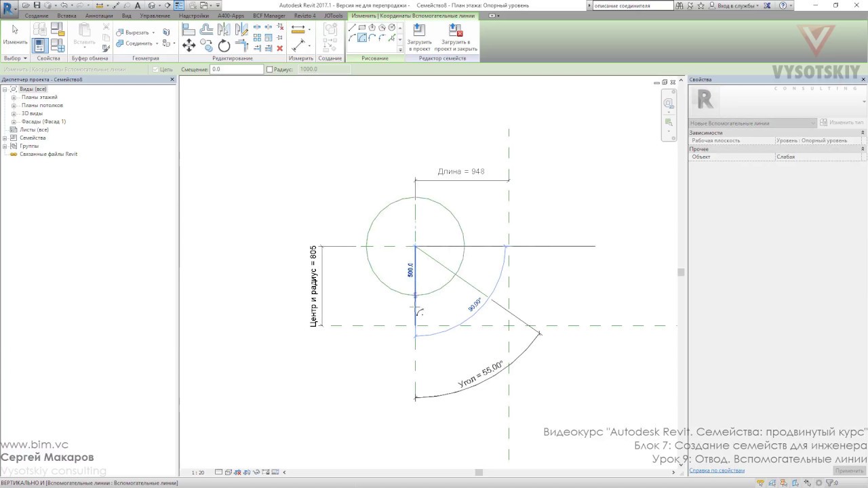Viewport: 868px width, 488px height.
Task: Click the Rotate tool in Редактирование panel
Action: tap(224, 46)
